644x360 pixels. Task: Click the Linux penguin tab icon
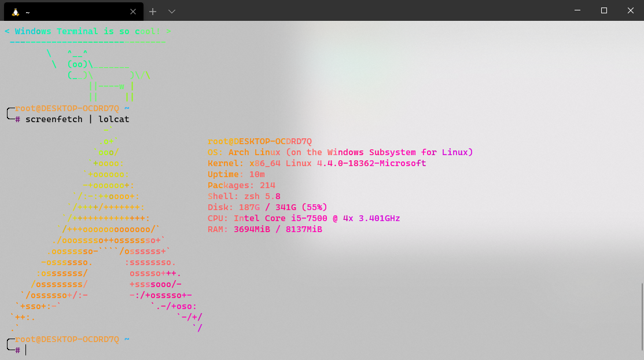tap(16, 12)
